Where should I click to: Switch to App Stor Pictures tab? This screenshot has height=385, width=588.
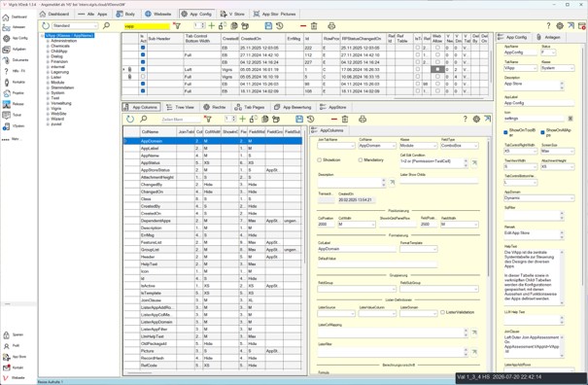pyautogui.click(x=275, y=14)
